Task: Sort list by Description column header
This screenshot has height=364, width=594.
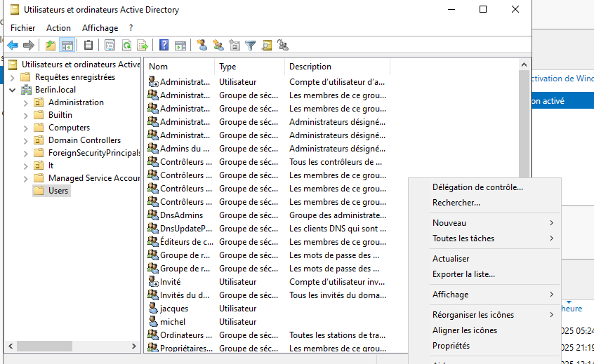Action: click(337, 67)
